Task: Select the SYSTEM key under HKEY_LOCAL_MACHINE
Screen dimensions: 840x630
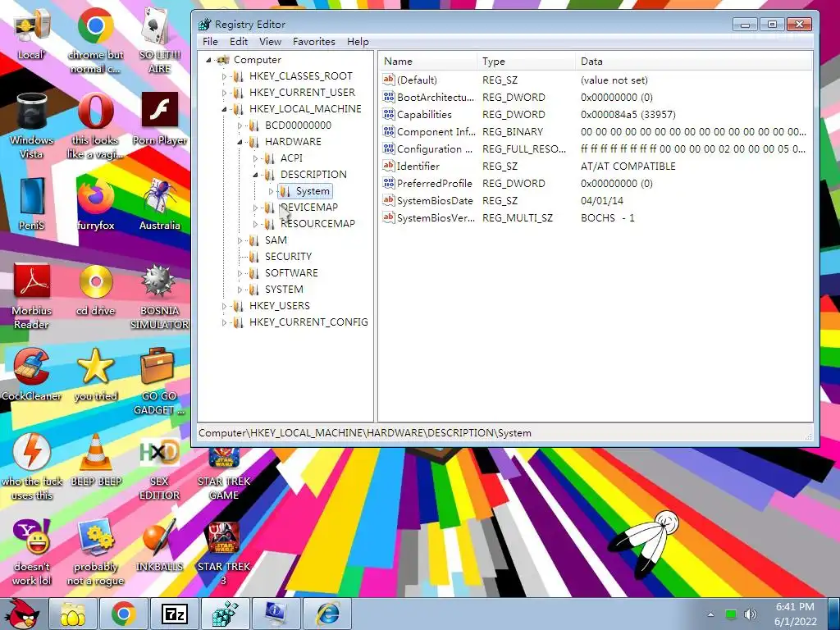Action: pyautogui.click(x=284, y=290)
